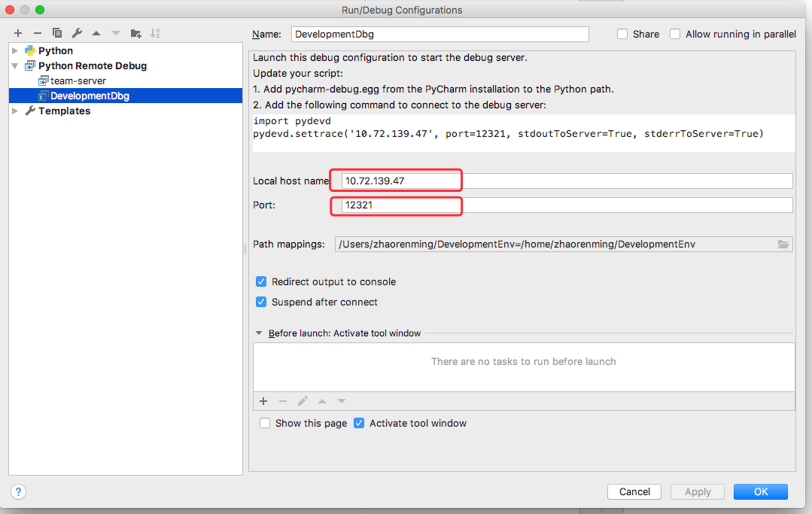
Task: Click into the Port input field
Action: click(x=564, y=205)
